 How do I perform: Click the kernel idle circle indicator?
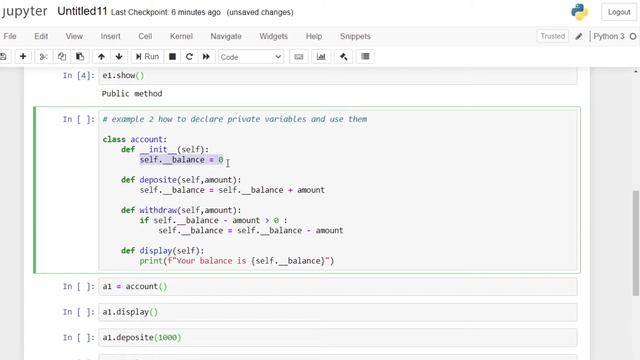click(x=633, y=36)
